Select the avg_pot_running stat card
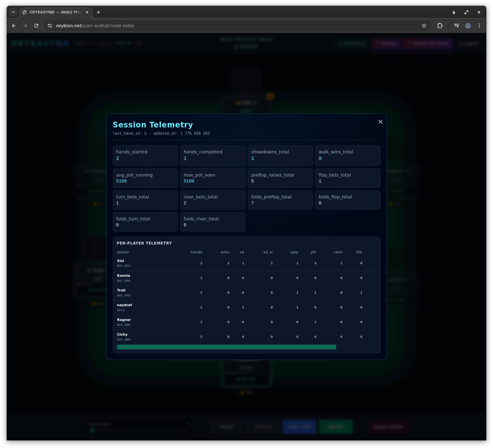The image size is (493, 448). (145, 178)
